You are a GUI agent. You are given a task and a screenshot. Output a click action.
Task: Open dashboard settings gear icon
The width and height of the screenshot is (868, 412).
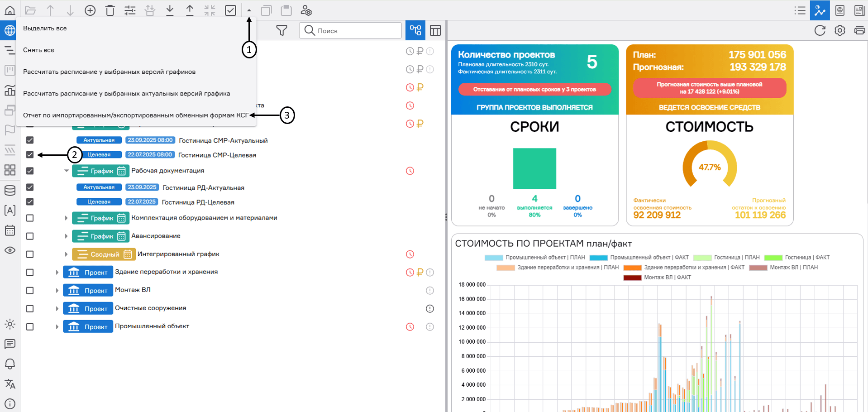[839, 30]
